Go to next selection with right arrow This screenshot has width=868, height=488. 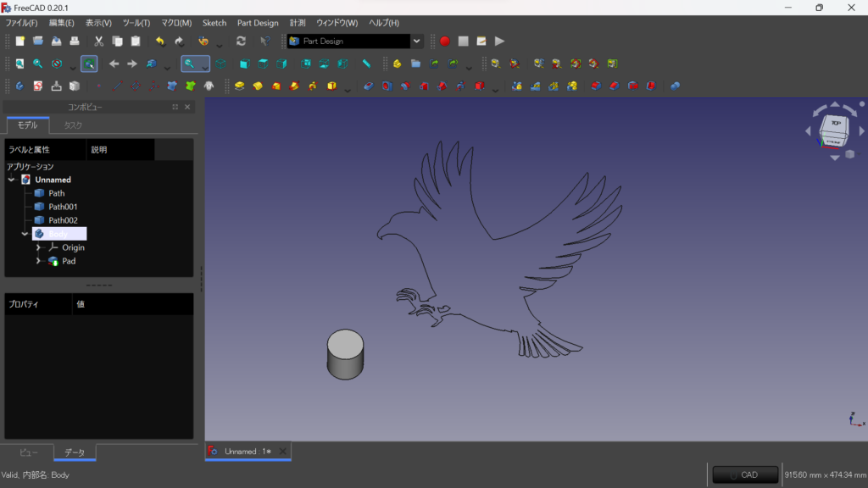pyautogui.click(x=132, y=64)
